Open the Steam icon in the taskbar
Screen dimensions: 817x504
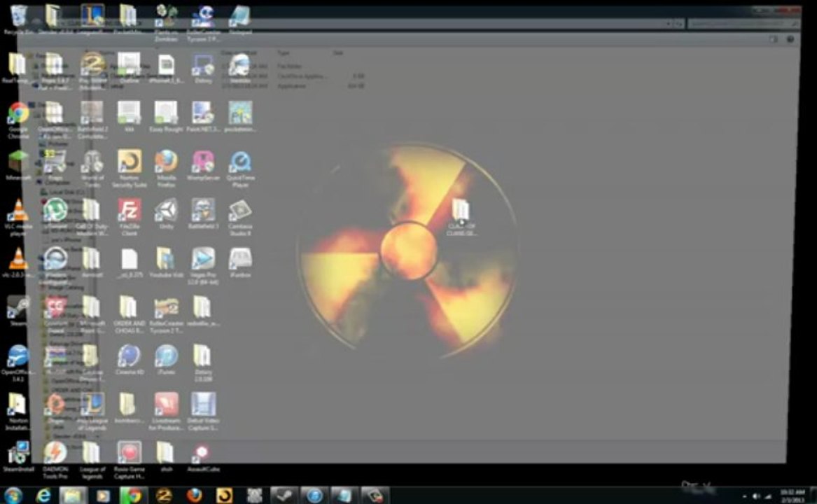(284, 495)
